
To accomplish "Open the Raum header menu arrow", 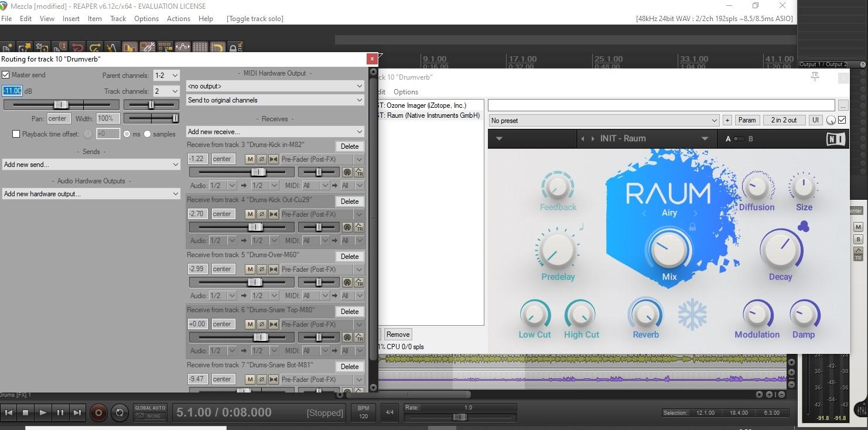I will tap(500, 139).
